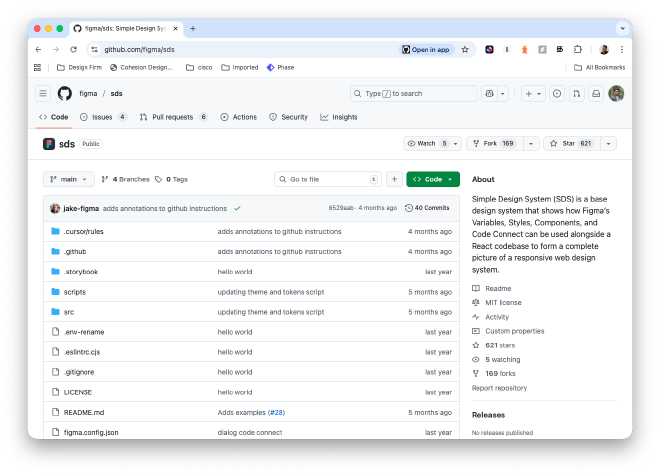Expand the create new plus dropdown

pos(533,93)
